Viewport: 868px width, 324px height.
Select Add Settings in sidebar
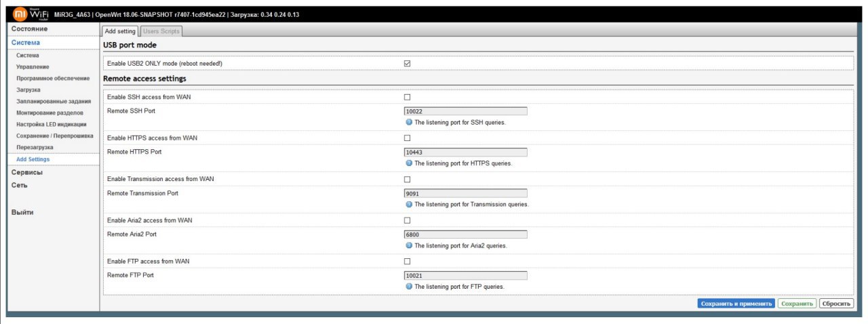(x=33, y=159)
